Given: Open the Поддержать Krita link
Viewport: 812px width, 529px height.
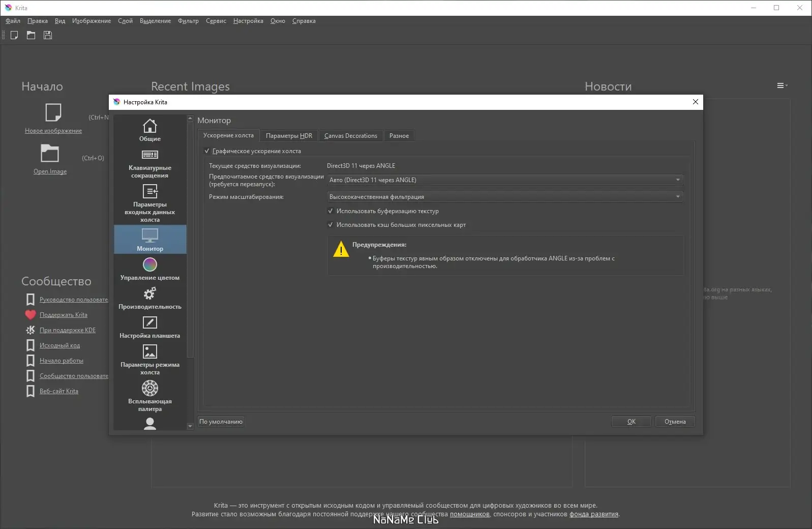Looking at the screenshot, I should pyautogui.click(x=64, y=315).
